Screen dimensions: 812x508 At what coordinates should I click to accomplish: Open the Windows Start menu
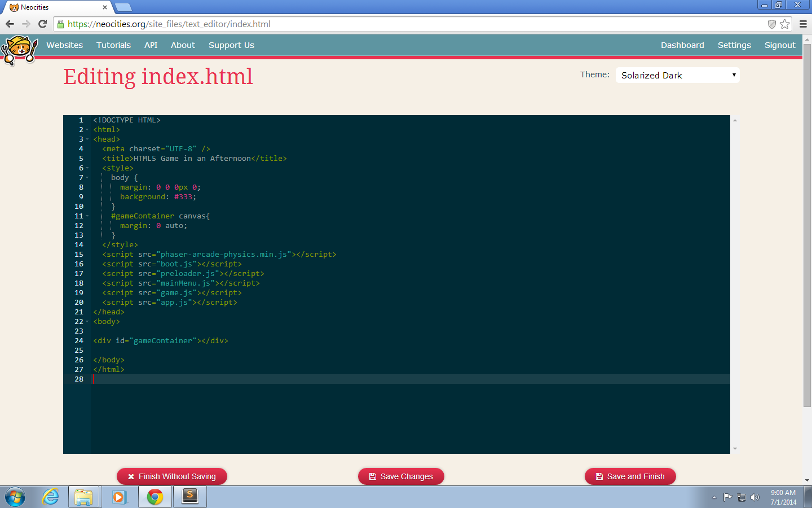point(15,497)
